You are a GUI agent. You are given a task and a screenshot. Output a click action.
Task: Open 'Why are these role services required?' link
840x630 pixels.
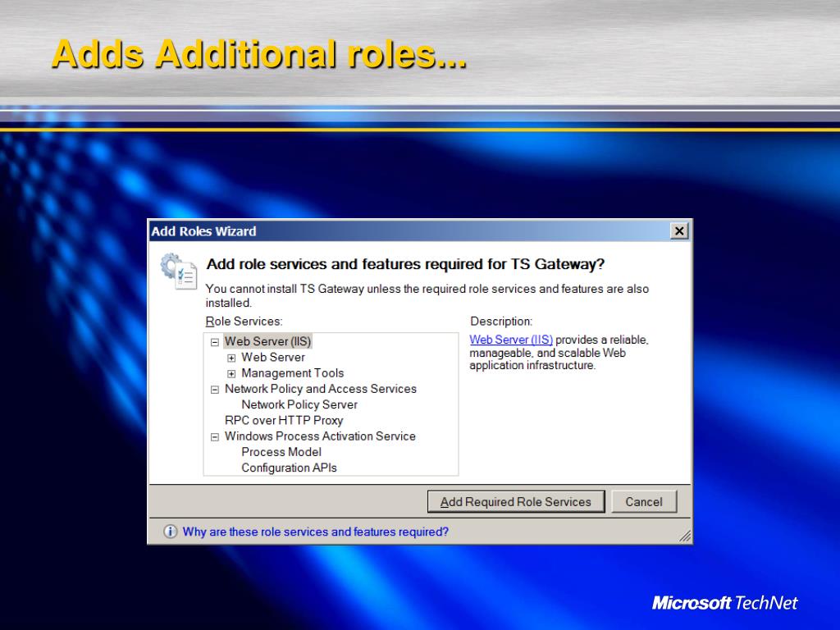pos(316,532)
